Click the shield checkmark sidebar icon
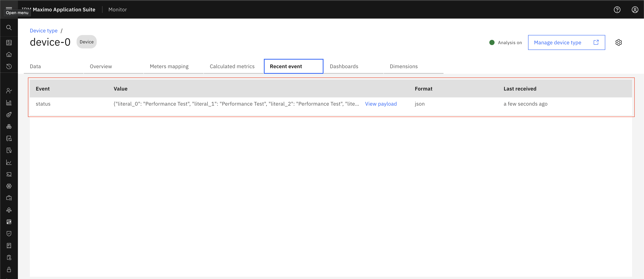This screenshot has height=279, width=644. coord(9,234)
